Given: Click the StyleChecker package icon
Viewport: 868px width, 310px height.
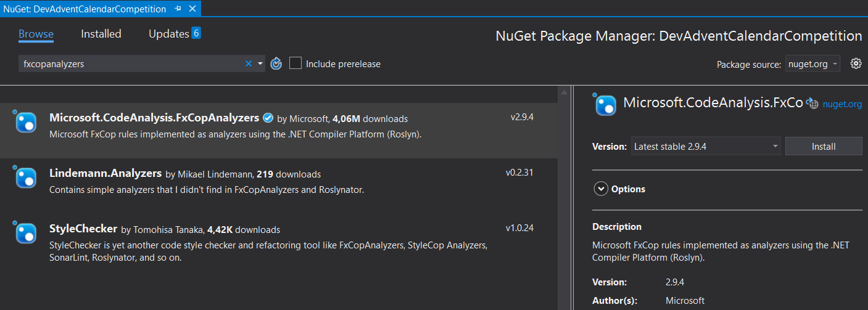Looking at the screenshot, I should 26,233.
